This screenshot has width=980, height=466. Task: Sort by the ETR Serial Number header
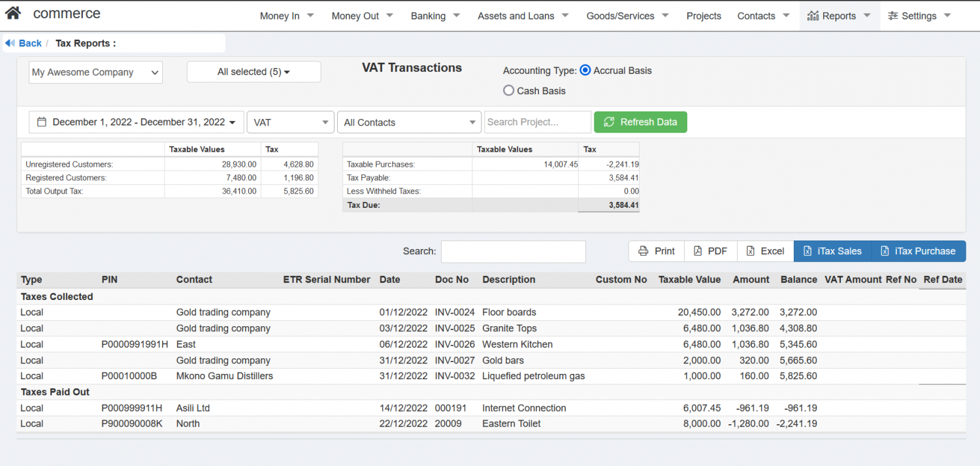(x=327, y=280)
